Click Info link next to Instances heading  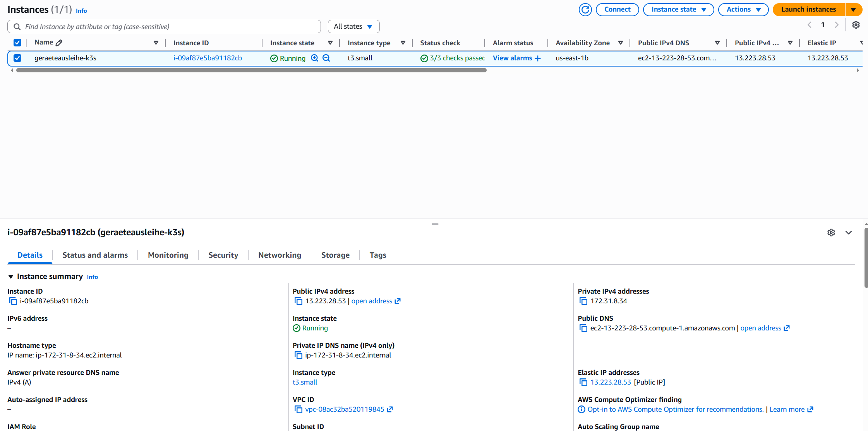[81, 11]
